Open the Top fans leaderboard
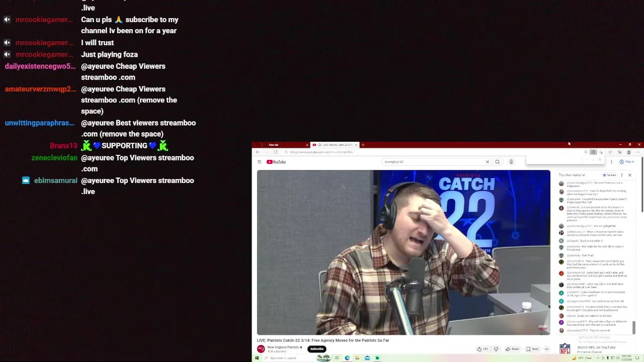The image size is (644, 362). tap(609, 175)
